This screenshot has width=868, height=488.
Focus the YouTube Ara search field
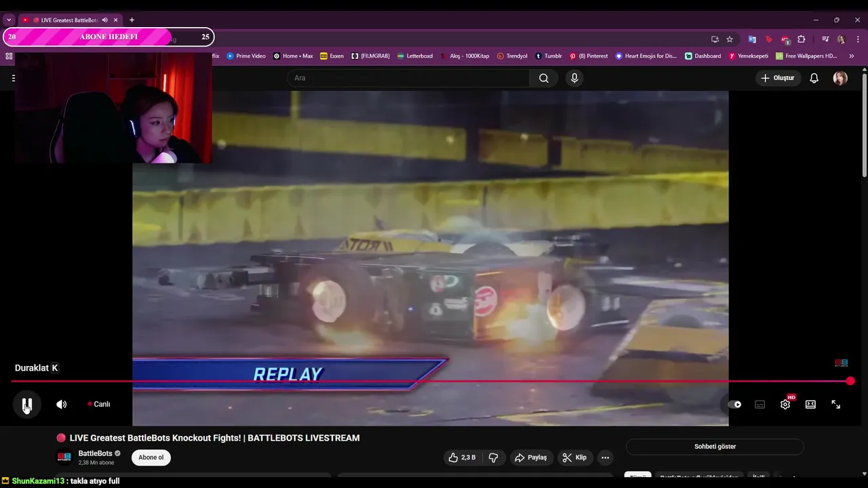pyautogui.click(x=410, y=78)
